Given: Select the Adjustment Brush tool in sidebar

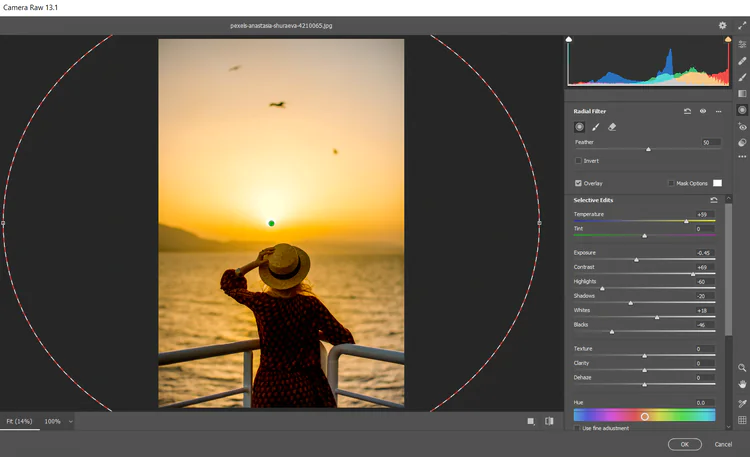Looking at the screenshot, I should pos(742,77).
